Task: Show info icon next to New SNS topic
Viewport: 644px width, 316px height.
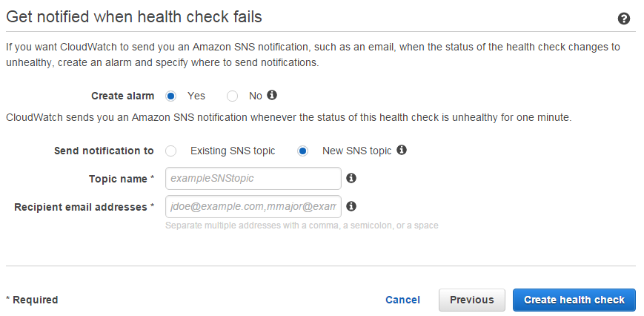Action: [402, 150]
